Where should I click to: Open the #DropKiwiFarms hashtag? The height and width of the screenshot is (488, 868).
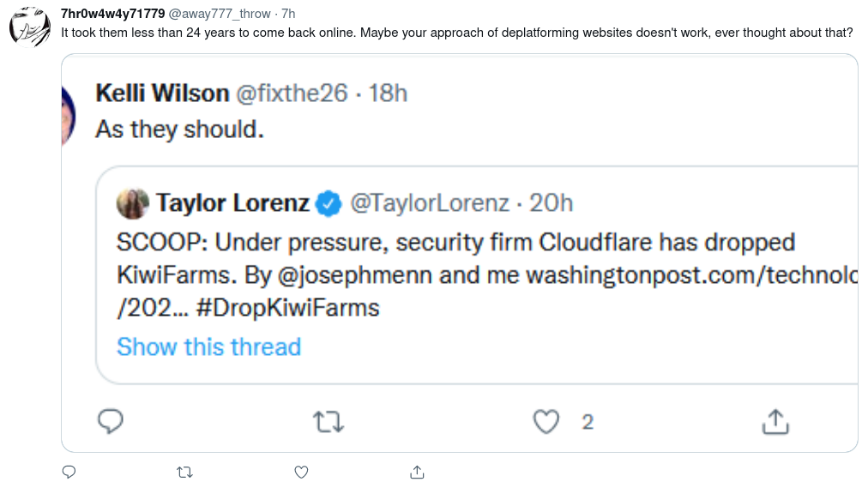point(288,308)
